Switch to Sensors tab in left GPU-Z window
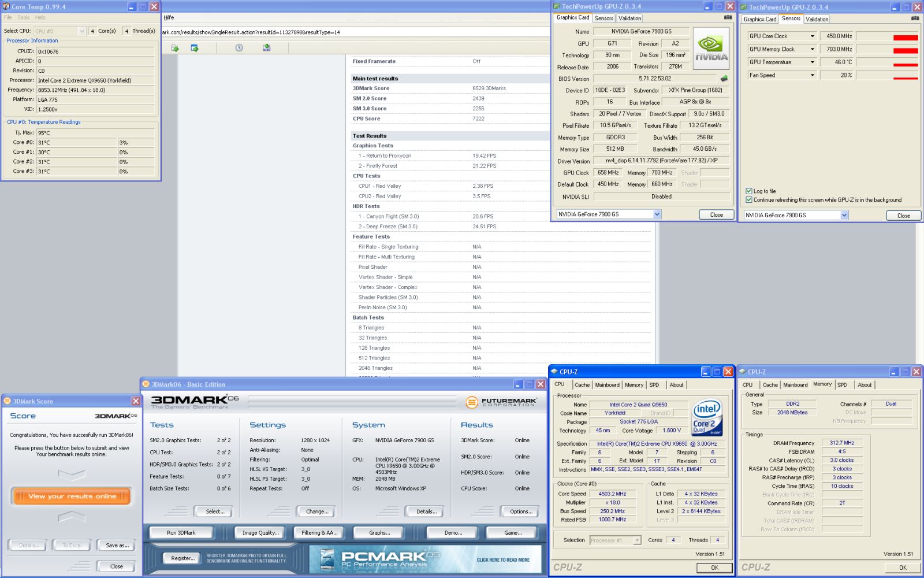The image size is (924, 578). click(x=604, y=18)
